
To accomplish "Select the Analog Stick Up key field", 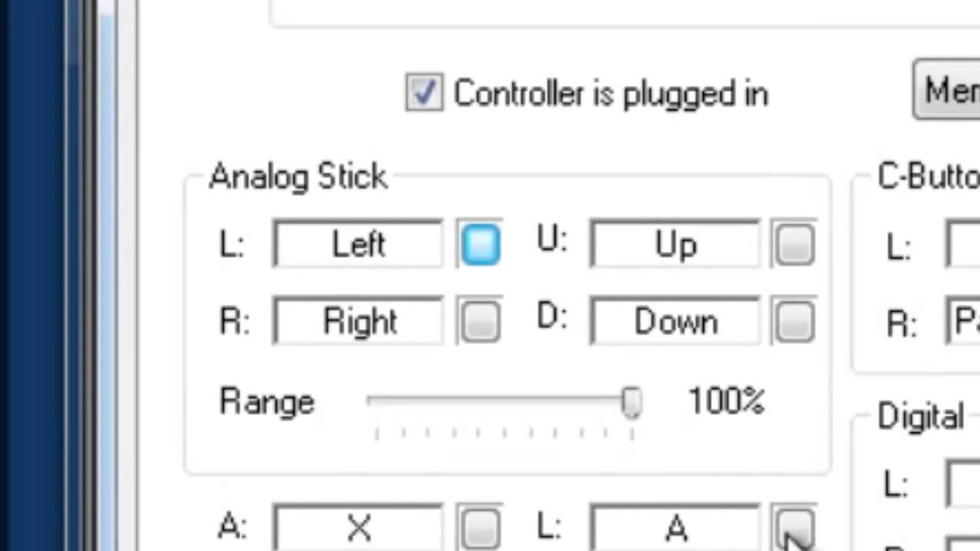I will [x=675, y=245].
